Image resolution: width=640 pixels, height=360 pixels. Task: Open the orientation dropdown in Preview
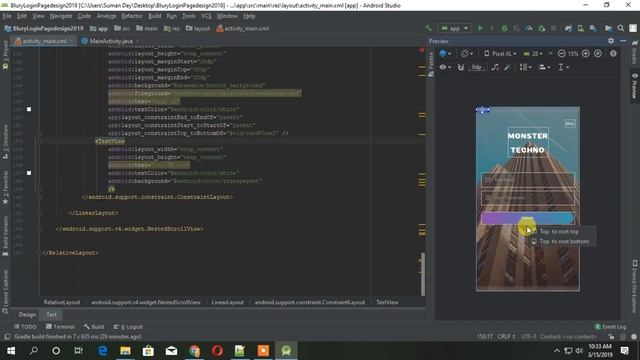point(467,53)
